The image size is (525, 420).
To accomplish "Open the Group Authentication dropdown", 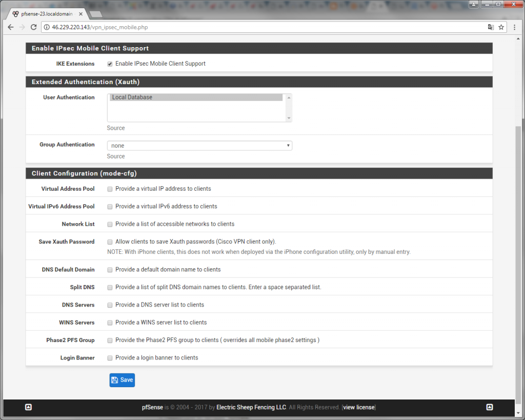I will 199,146.
